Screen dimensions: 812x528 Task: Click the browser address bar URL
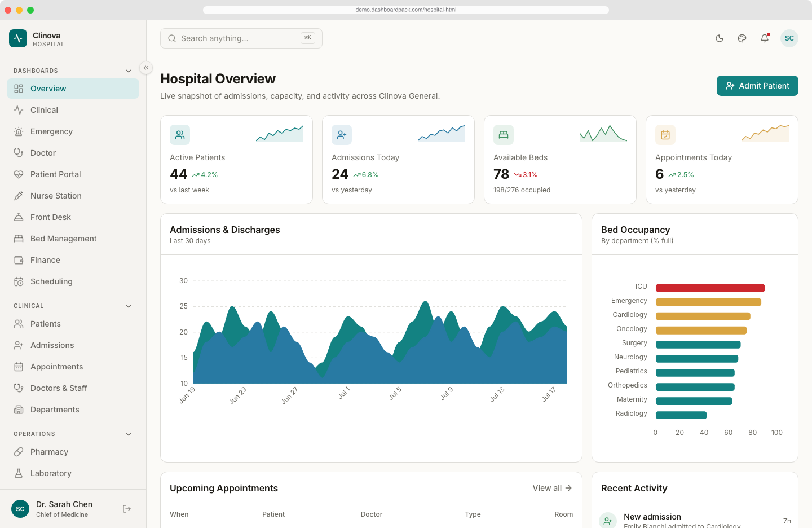pyautogui.click(x=406, y=10)
